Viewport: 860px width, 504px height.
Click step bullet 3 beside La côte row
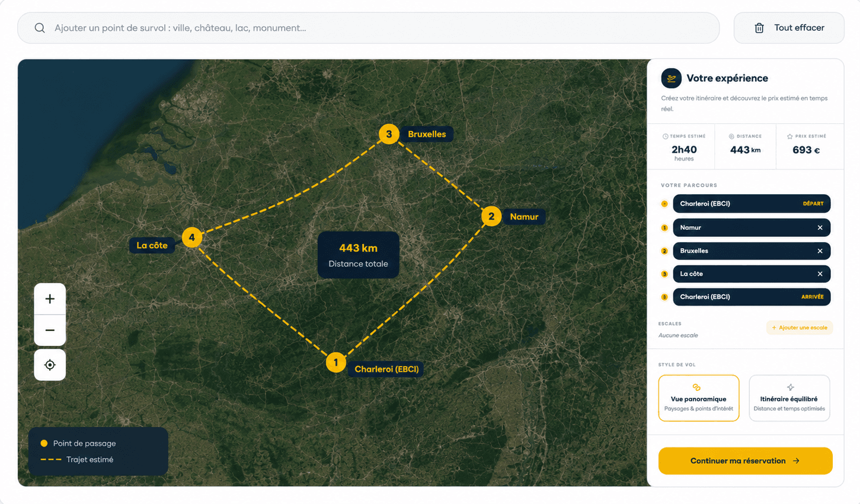pos(664,274)
